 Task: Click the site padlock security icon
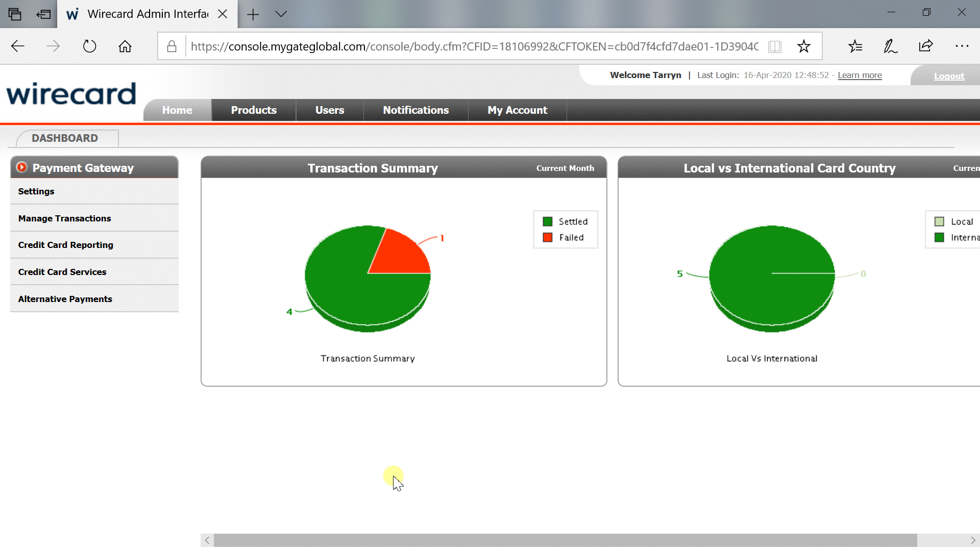point(172,46)
